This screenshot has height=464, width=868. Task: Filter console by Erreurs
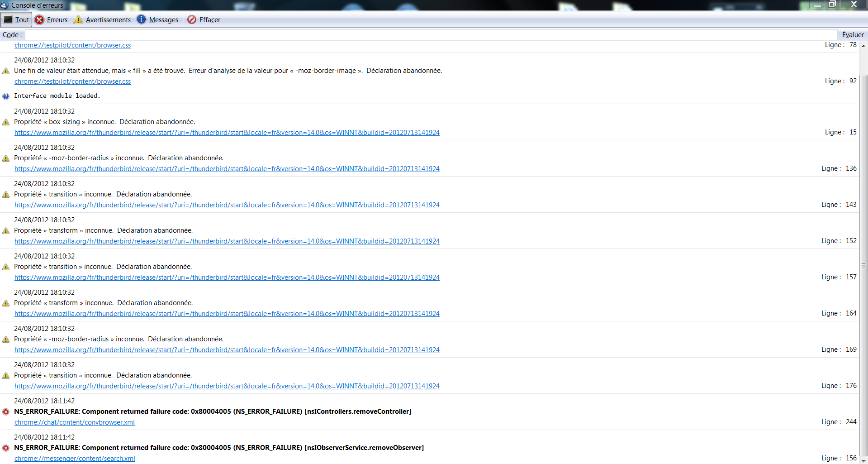pos(52,19)
